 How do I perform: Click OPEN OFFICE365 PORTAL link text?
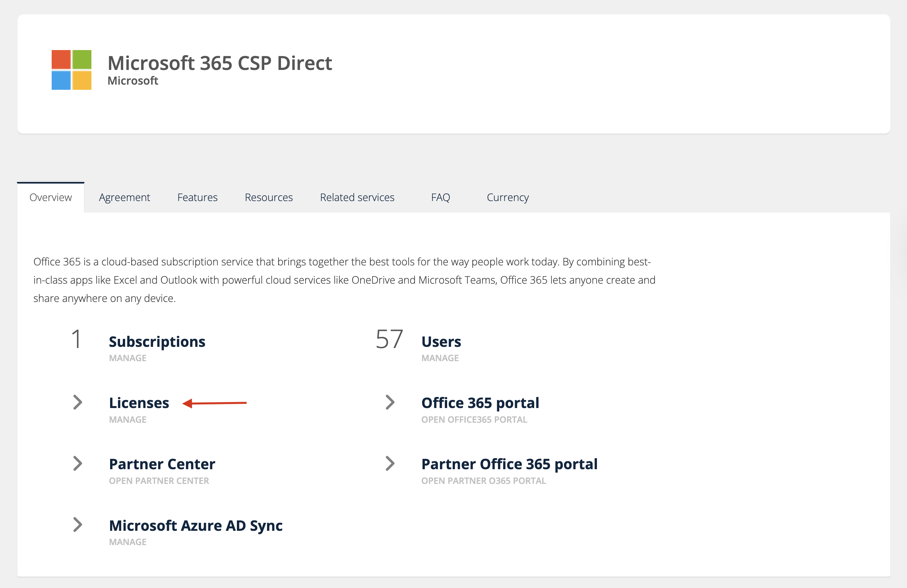coord(474,420)
